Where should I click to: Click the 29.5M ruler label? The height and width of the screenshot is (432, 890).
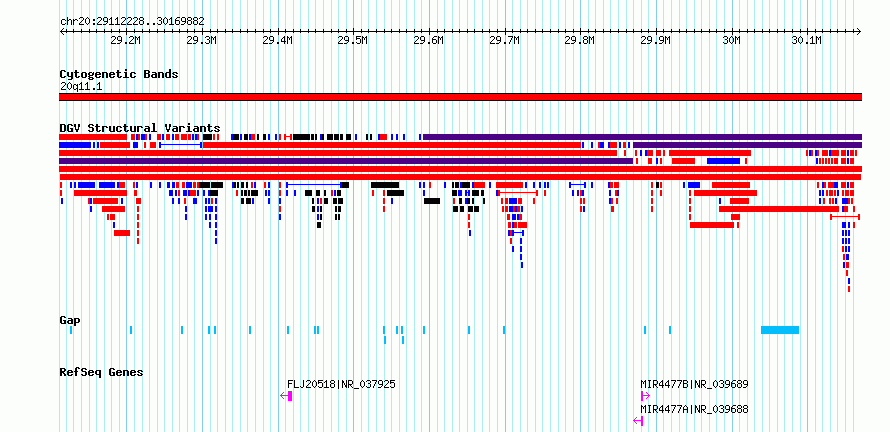(x=353, y=40)
